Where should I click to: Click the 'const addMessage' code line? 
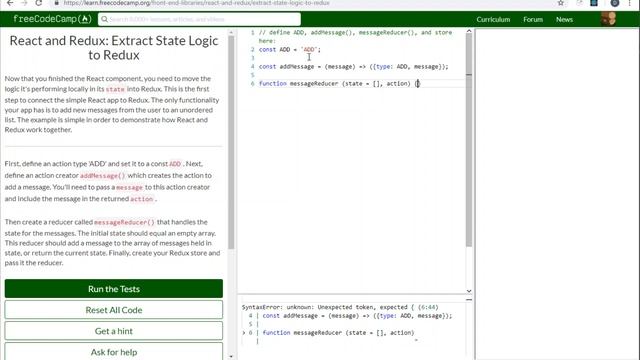tap(353, 67)
